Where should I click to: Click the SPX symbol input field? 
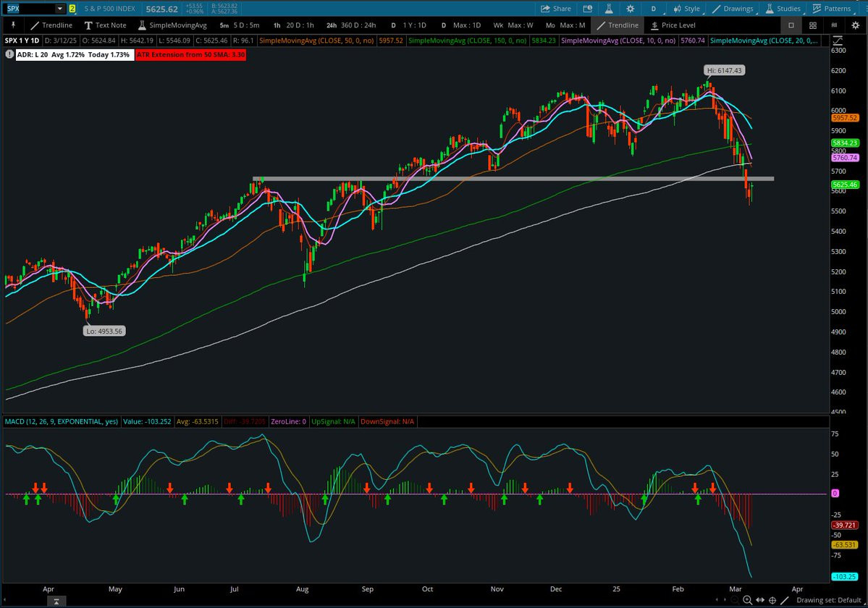click(30, 9)
